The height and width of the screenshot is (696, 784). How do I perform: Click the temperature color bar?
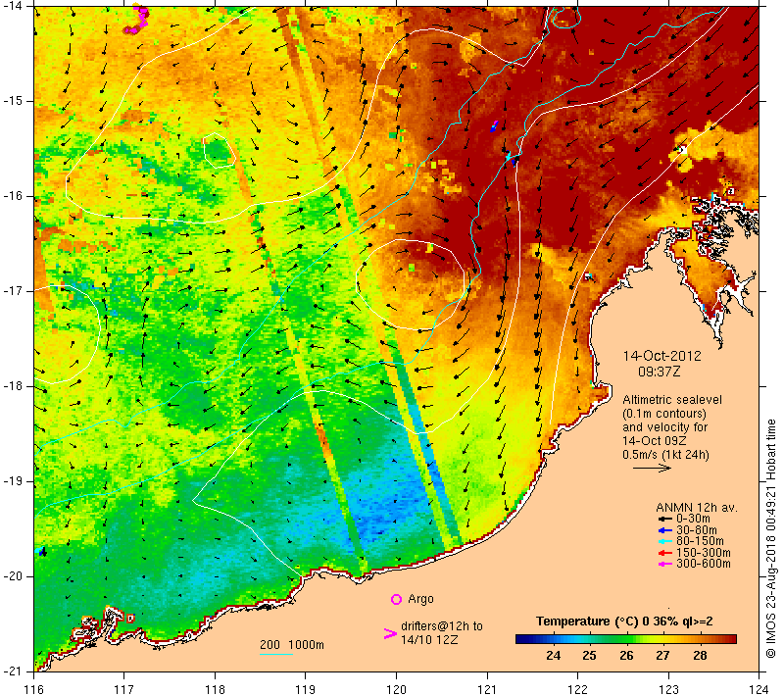click(x=625, y=639)
